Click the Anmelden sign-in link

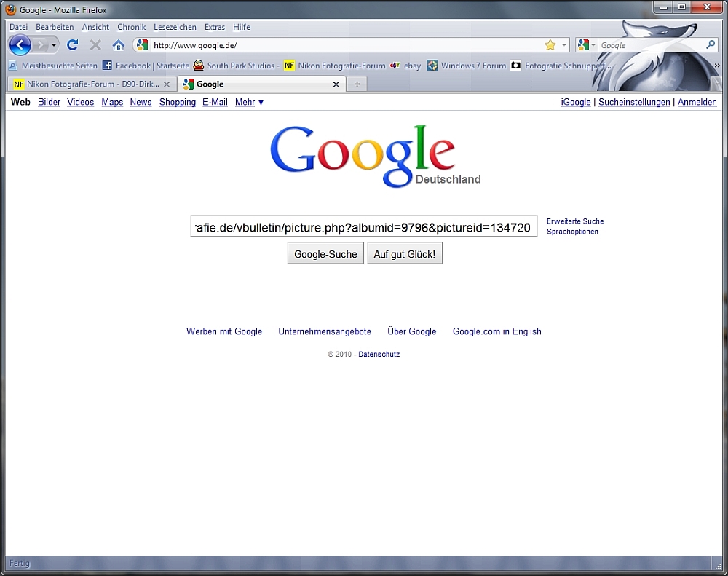pyautogui.click(x=697, y=102)
